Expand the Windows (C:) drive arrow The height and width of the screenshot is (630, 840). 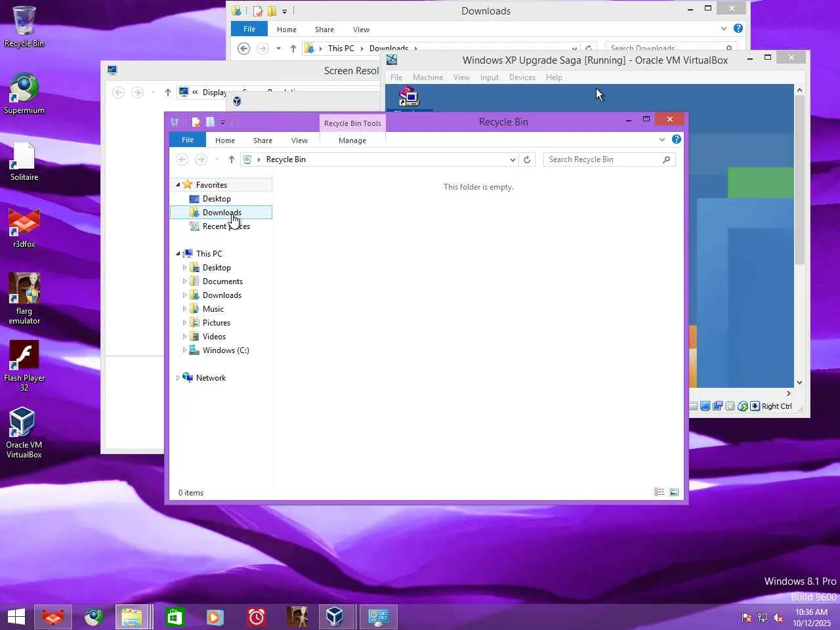(184, 350)
